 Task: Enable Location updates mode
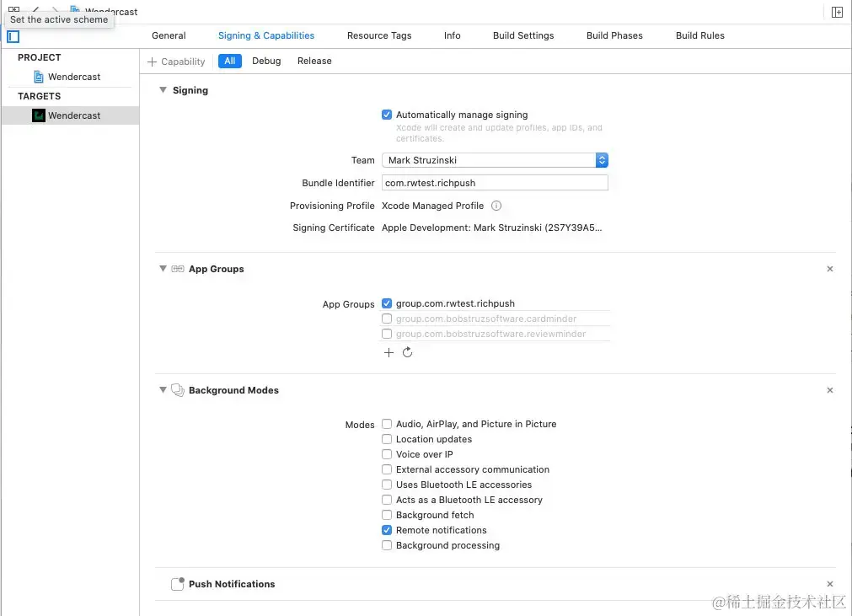(x=387, y=439)
